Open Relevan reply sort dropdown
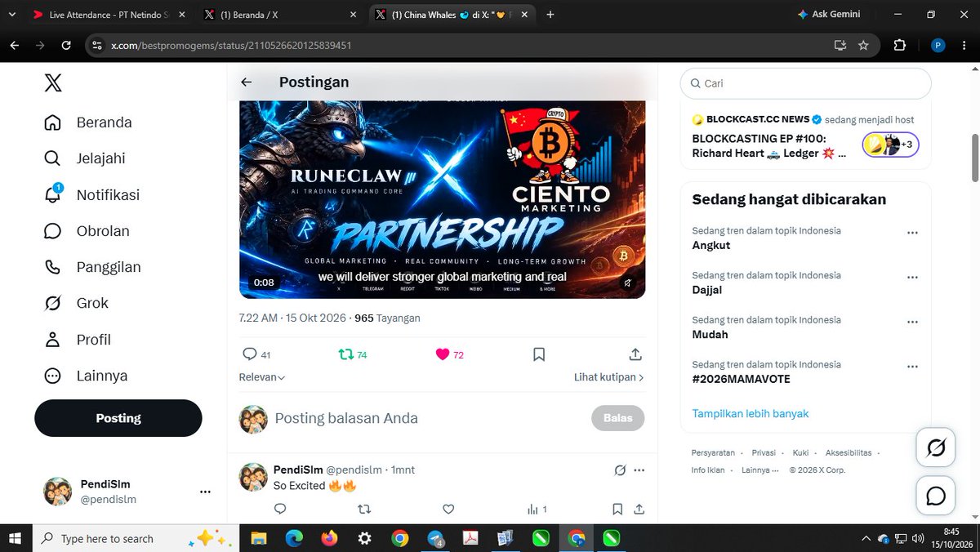The height and width of the screenshot is (552, 980). (262, 377)
